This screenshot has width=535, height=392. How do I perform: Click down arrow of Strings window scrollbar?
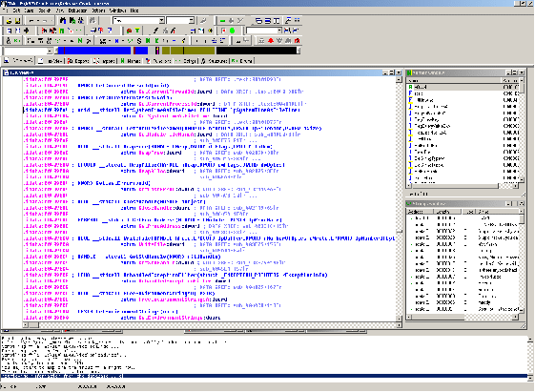[x=522, y=310]
